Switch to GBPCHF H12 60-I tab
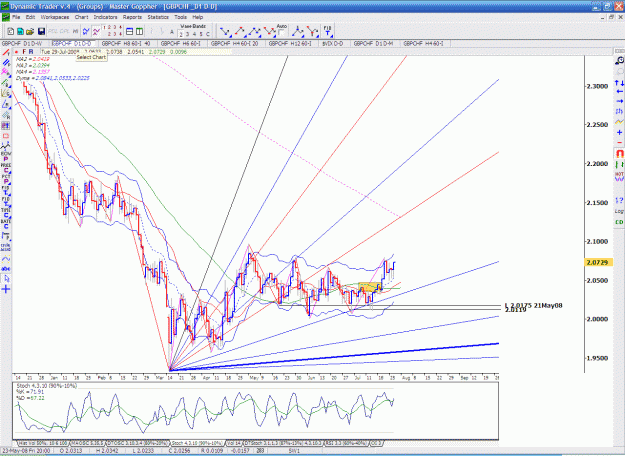 (290, 43)
